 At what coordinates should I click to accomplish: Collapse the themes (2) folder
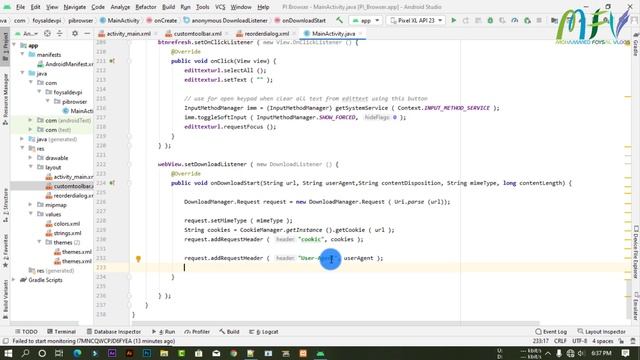(40, 242)
